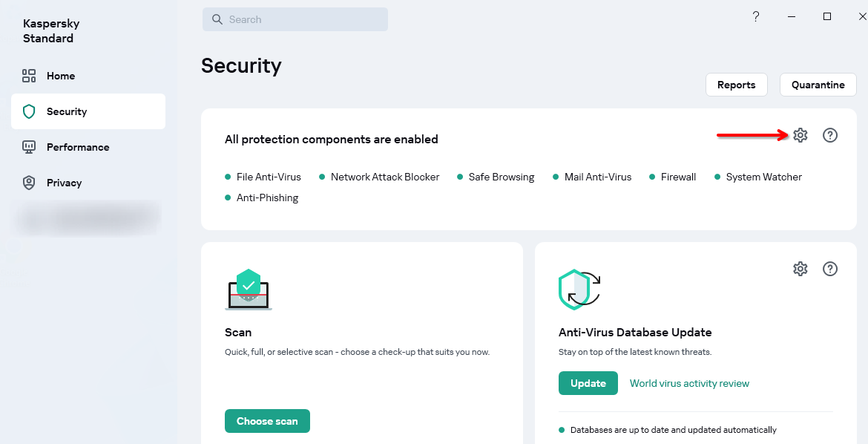Viewport: 868px width, 444px height.
Task: Click the question mark help icon in title bar
Action: click(756, 16)
